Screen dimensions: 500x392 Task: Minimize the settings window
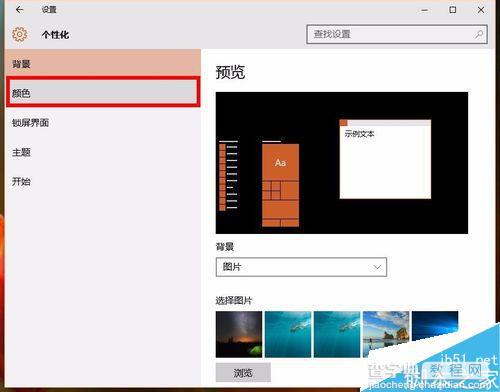point(424,10)
